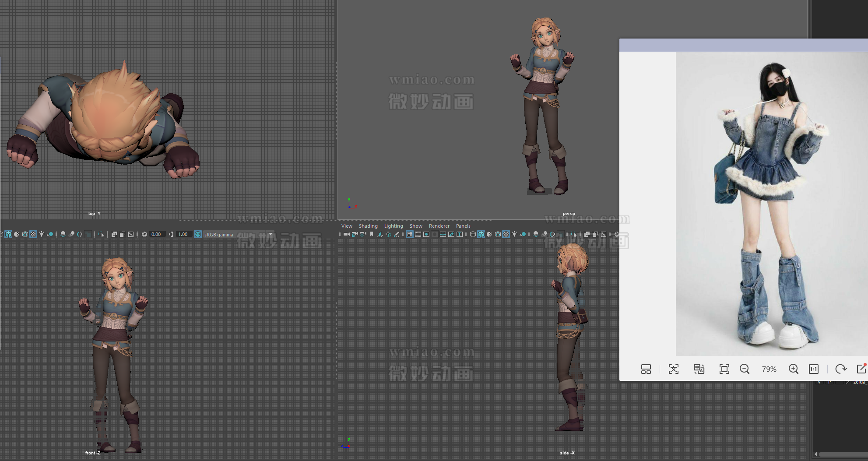Click the 1:1 actual size button
868x461 pixels.
[814, 369]
